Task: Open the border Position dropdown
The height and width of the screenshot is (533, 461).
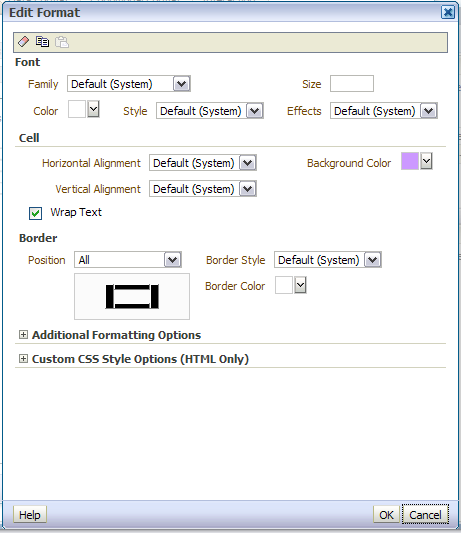Action: click(x=128, y=260)
